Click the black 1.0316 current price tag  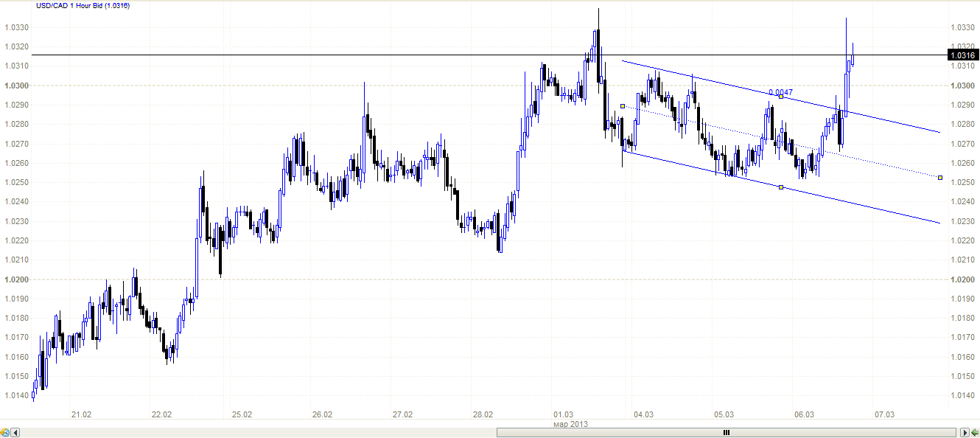(x=962, y=55)
